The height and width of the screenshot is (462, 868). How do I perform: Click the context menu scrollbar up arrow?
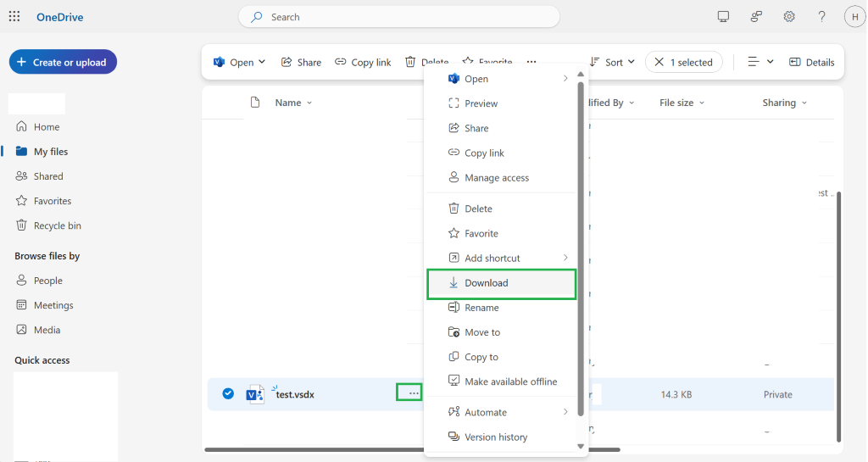tap(581, 74)
